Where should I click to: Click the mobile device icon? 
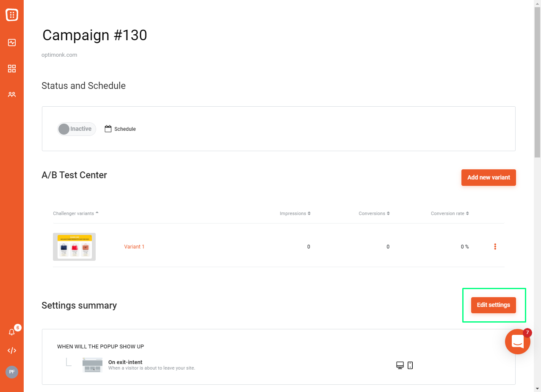pyautogui.click(x=410, y=365)
